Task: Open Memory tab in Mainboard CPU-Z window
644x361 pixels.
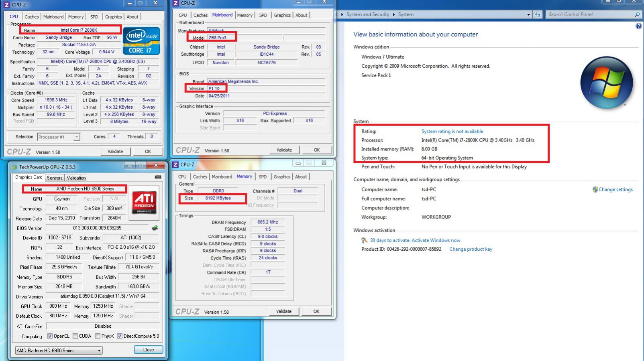Action: 245,15
